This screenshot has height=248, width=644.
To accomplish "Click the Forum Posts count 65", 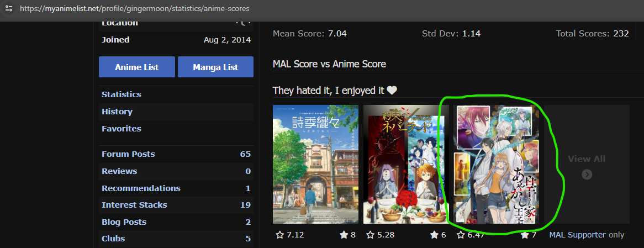I will pyautogui.click(x=246, y=155).
